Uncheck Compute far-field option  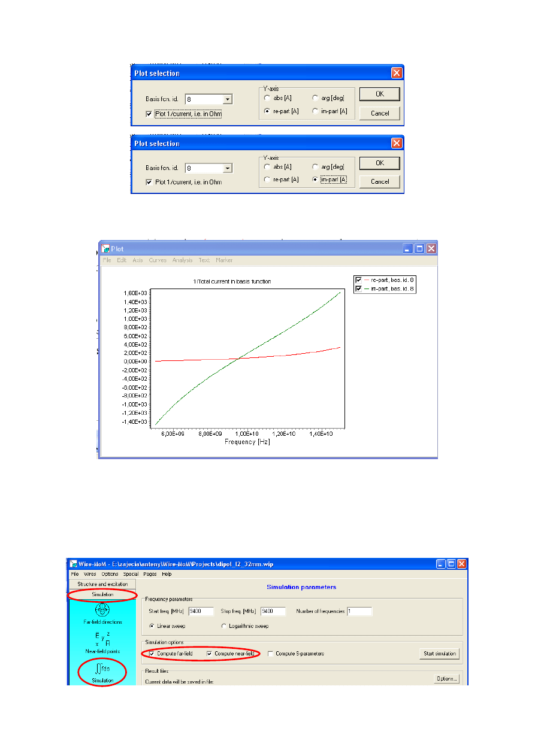152,654
